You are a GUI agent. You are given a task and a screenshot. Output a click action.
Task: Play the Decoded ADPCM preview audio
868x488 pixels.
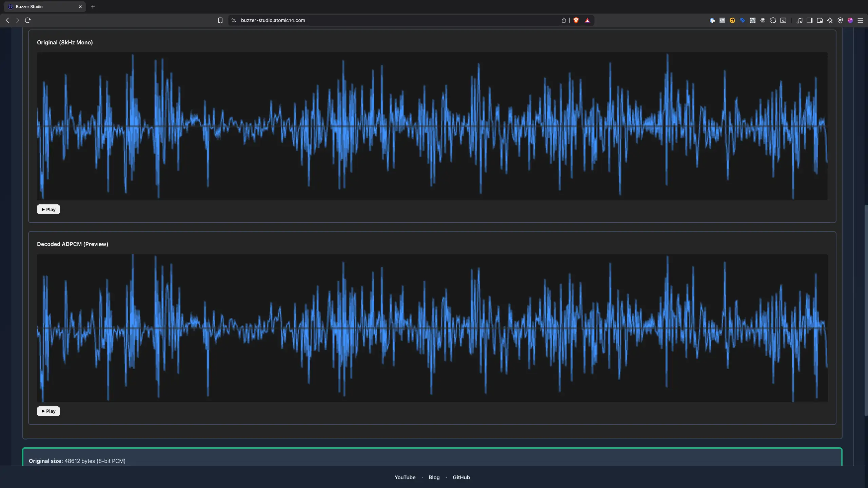(x=48, y=411)
